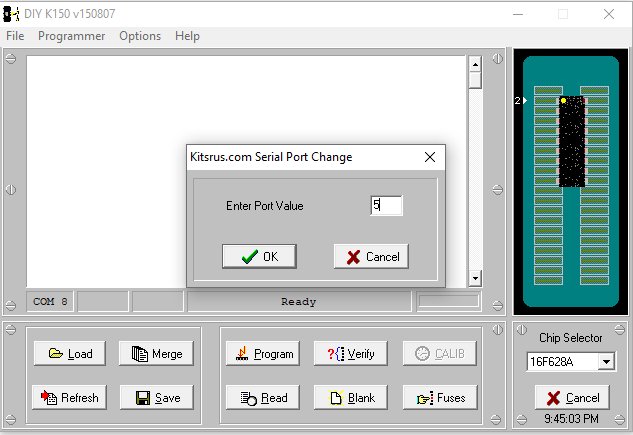Click the scrollbar down arrow
Screen dimensions: 633x435
point(475,278)
